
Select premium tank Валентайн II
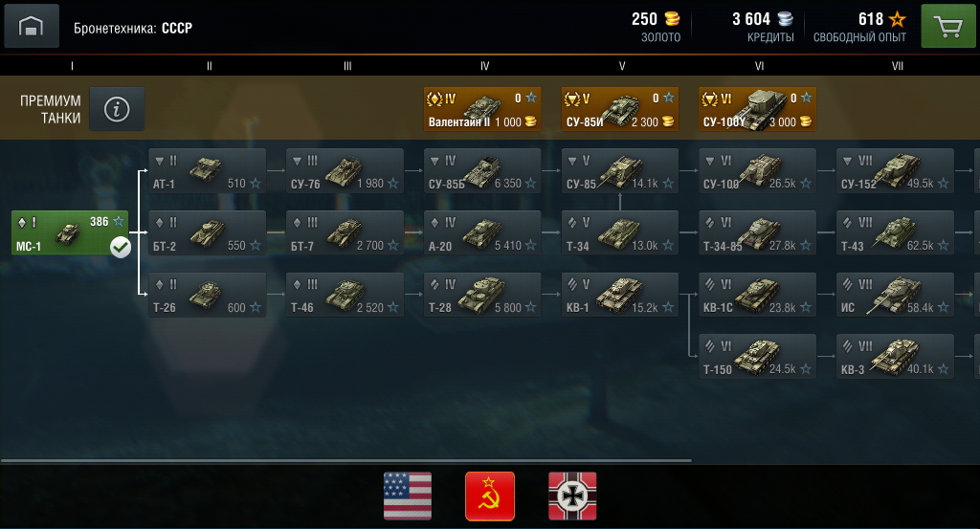[482, 109]
